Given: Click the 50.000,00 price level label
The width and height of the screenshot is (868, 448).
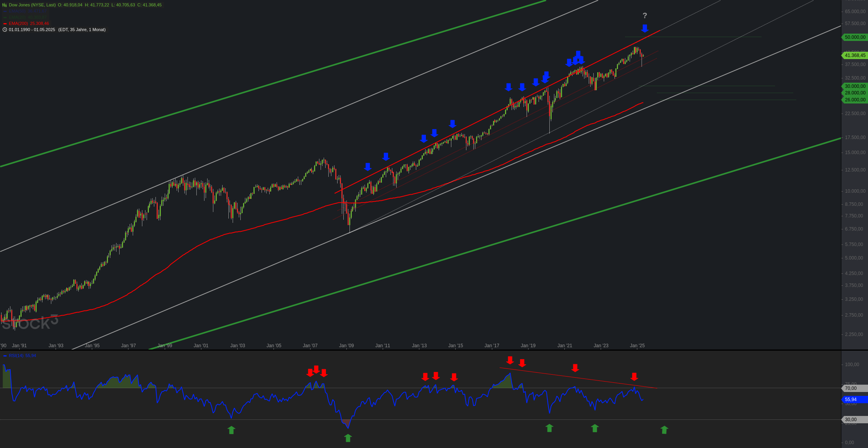Looking at the screenshot, I should tap(854, 37).
